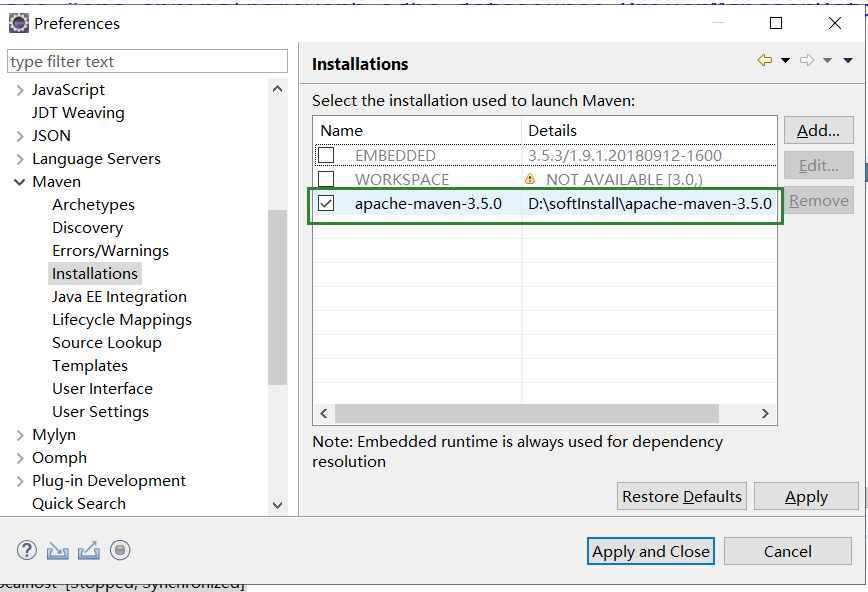Click the Import preferences icon
Viewport: 868px width, 592px height.
pyautogui.click(x=58, y=550)
